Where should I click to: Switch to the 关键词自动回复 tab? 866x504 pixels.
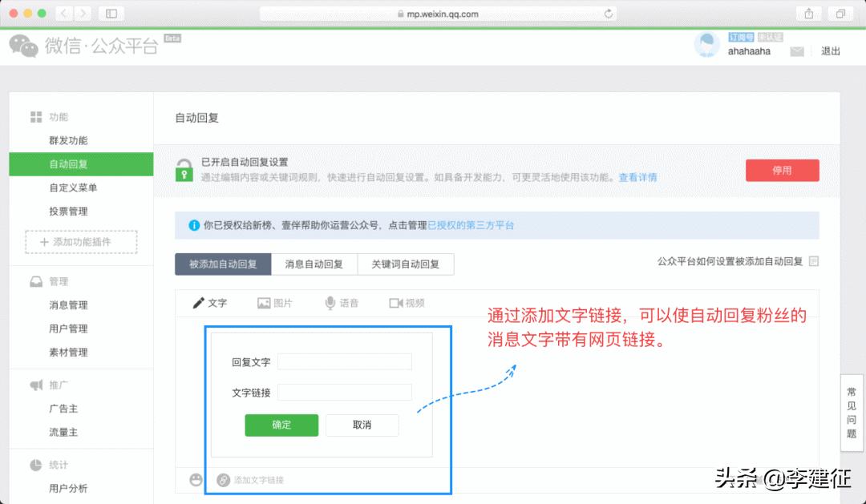click(x=406, y=264)
